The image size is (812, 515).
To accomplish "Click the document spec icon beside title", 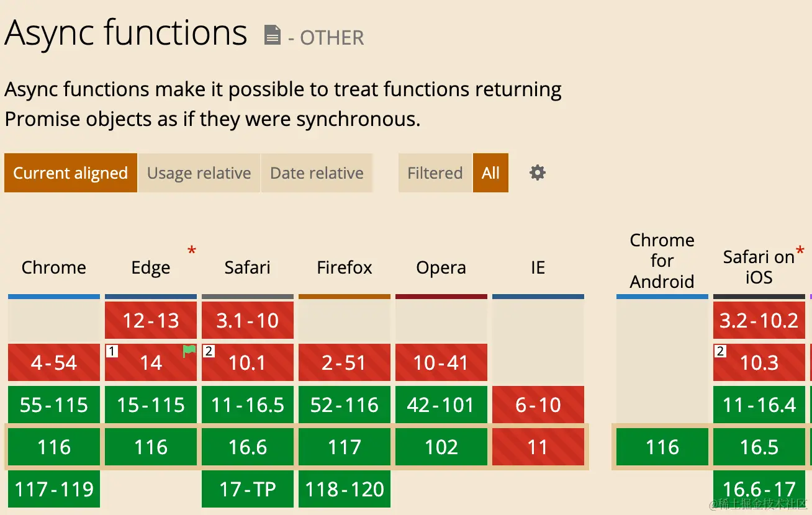I will [x=272, y=35].
